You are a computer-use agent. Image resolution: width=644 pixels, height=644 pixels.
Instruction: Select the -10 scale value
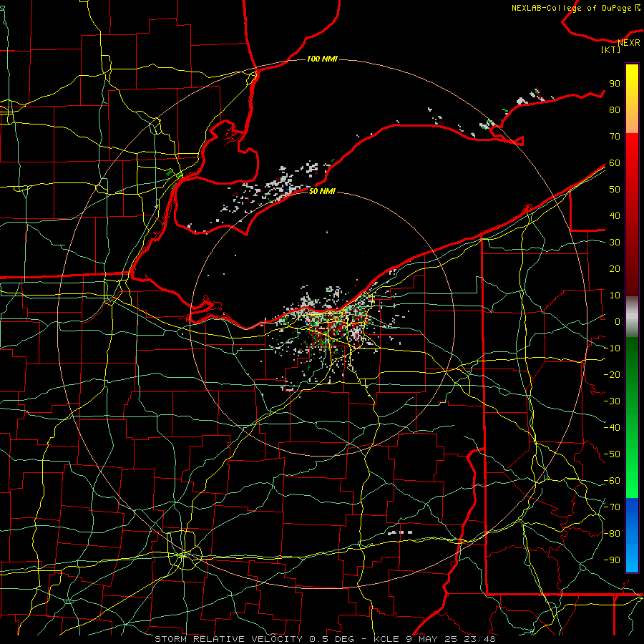coord(612,348)
